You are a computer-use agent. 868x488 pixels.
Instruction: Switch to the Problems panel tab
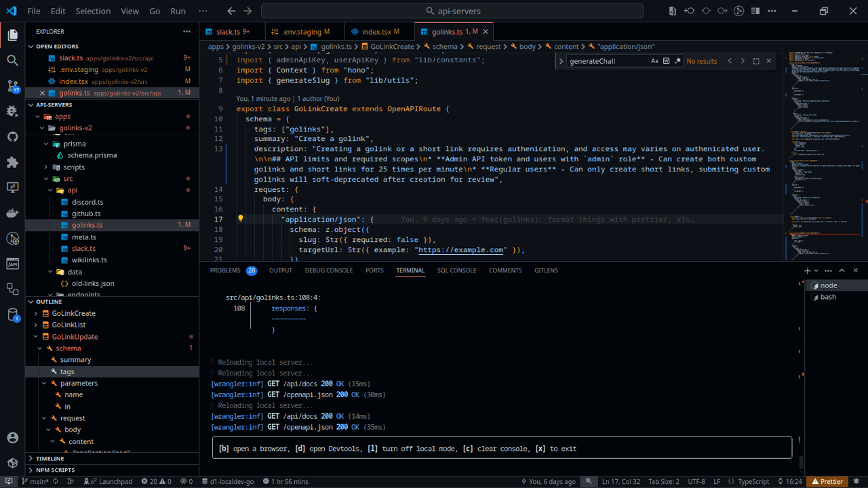coord(225,270)
